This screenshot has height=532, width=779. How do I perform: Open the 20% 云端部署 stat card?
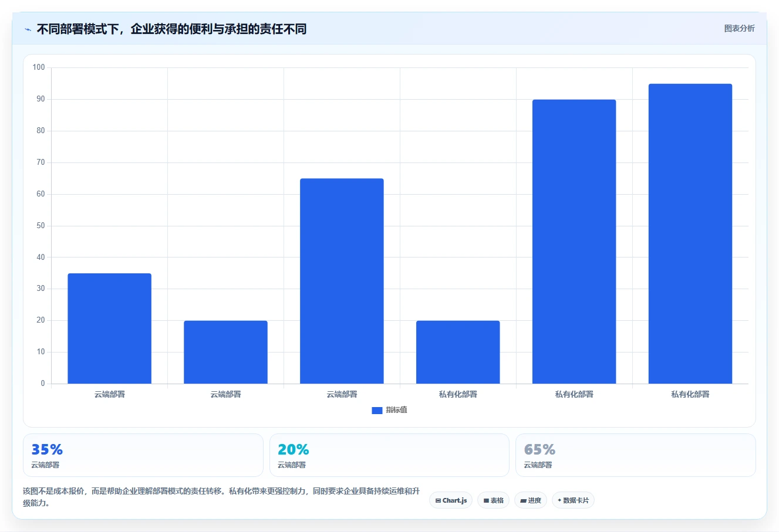pyautogui.click(x=389, y=455)
